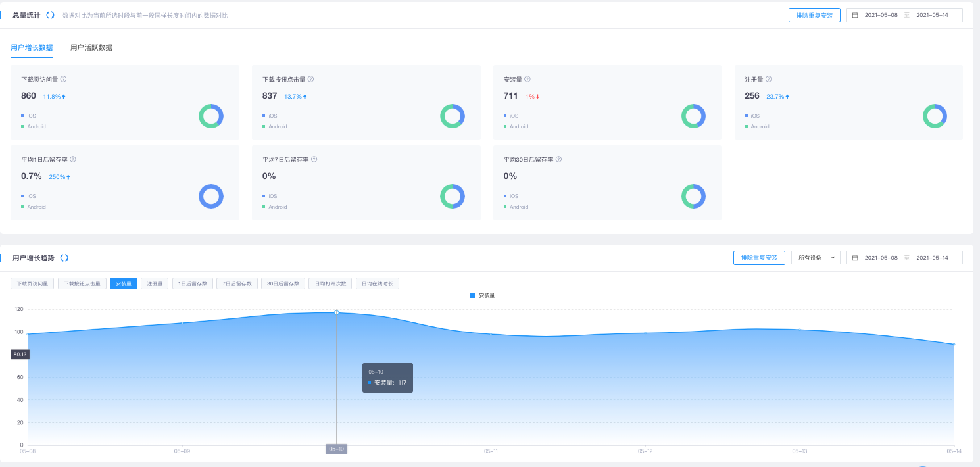Open 所有设备 device dropdown
Screen dimensions: 980x467
816,258
